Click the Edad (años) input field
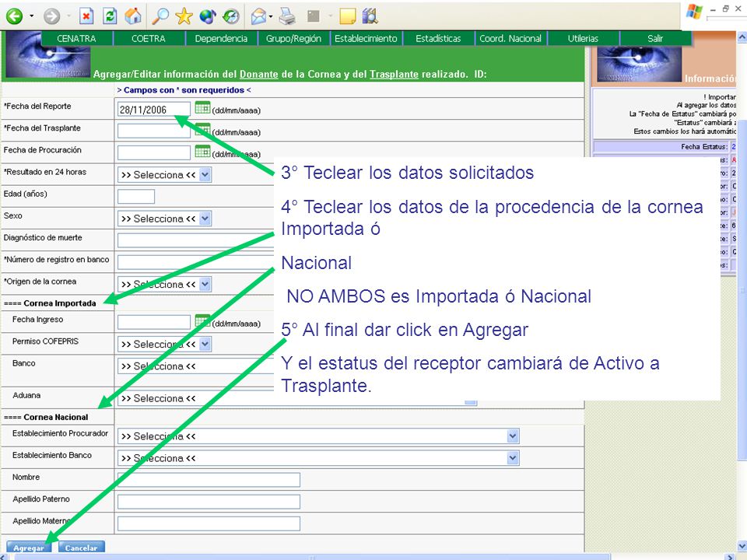The width and height of the screenshot is (747, 560). pos(136,197)
